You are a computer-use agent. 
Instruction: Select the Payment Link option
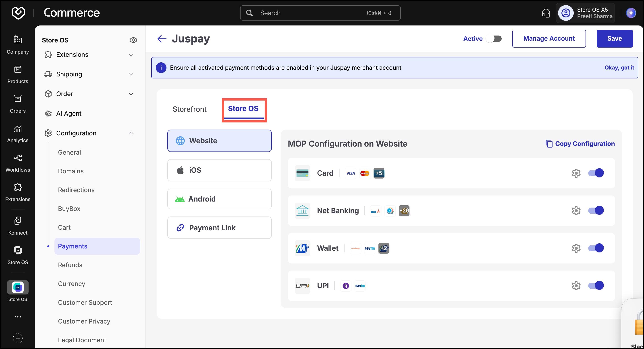[x=220, y=228]
